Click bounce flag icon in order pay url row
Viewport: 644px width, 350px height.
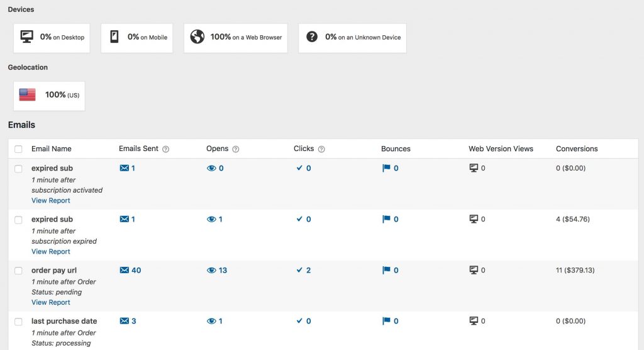pos(387,270)
